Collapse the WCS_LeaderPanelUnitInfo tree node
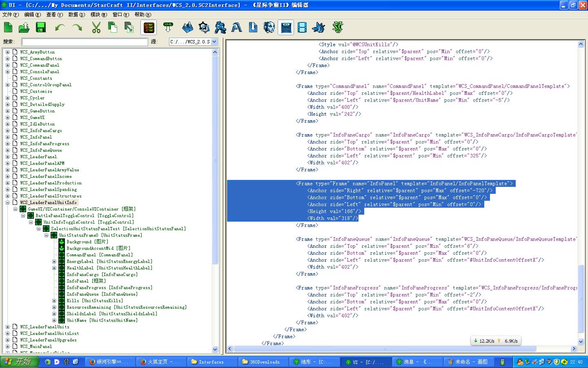 click(x=7, y=202)
